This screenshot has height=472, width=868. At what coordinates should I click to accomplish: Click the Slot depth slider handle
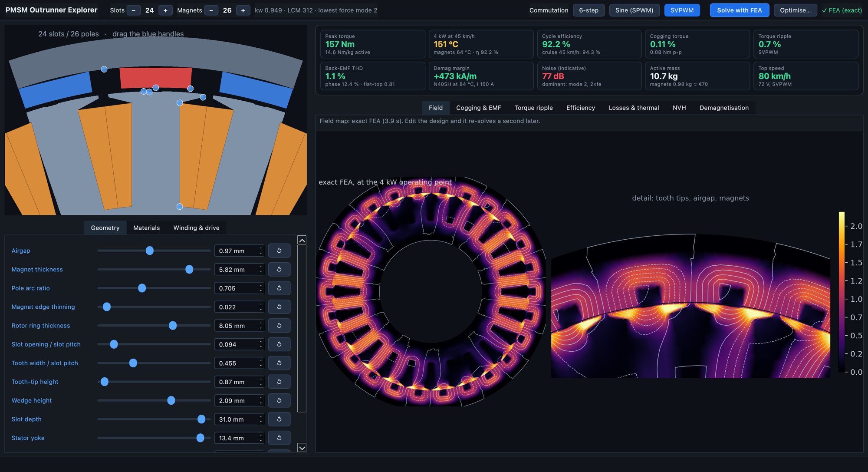[x=201, y=419]
